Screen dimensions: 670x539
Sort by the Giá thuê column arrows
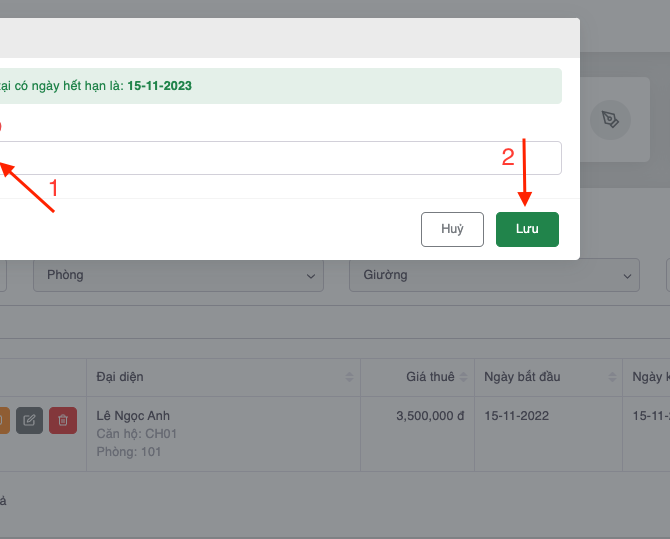coord(462,377)
